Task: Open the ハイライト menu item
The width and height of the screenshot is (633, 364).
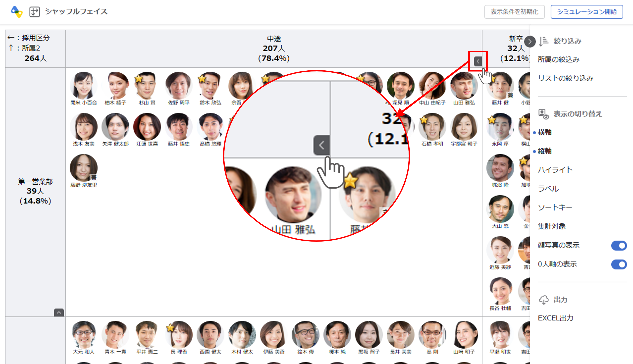Action: (x=555, y=170)
